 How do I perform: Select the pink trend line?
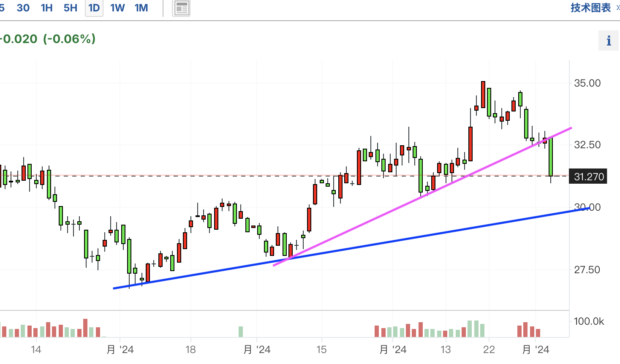point(422,197)
